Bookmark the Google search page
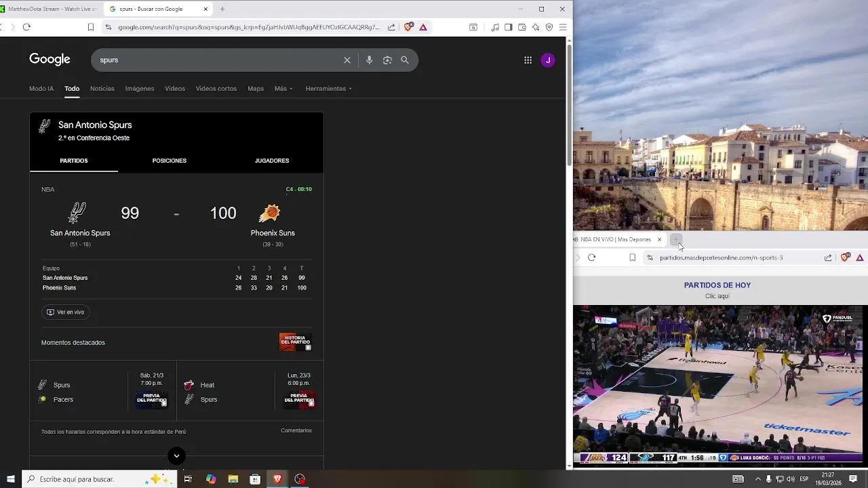 point(91,27)
